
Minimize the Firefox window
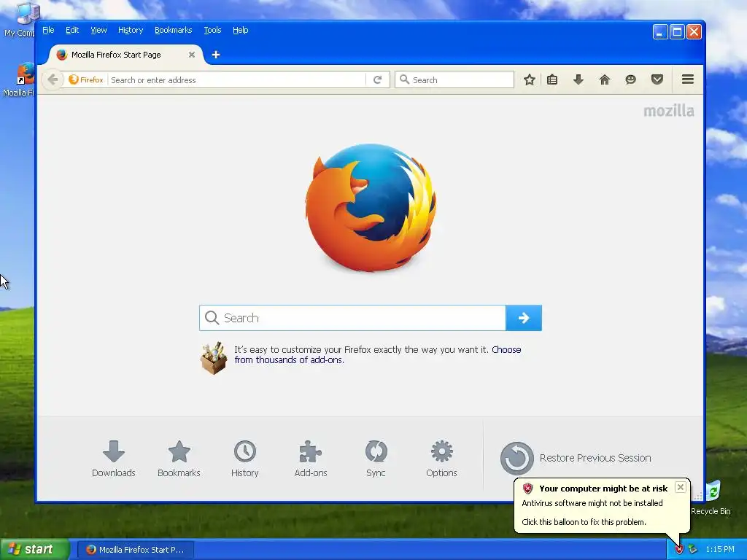coord(659,32)
